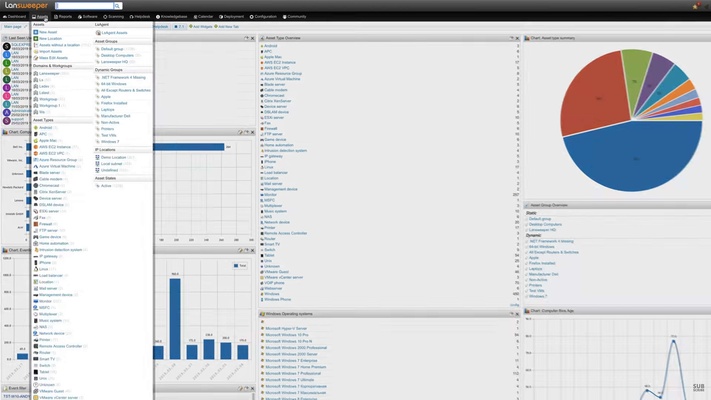Click New Asset icon in Assets menu
Viewport: 711px width, 400px height.
(36, 32)
